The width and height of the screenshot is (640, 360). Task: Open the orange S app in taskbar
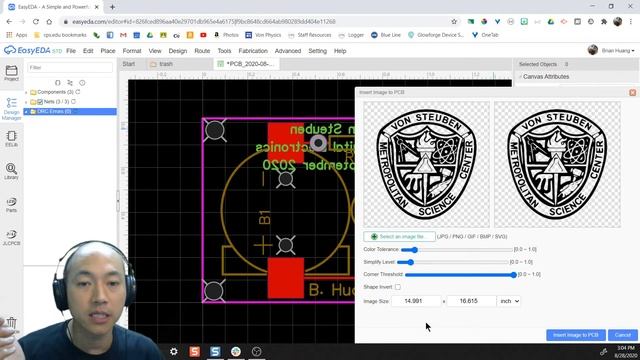[x=195, y=351]
